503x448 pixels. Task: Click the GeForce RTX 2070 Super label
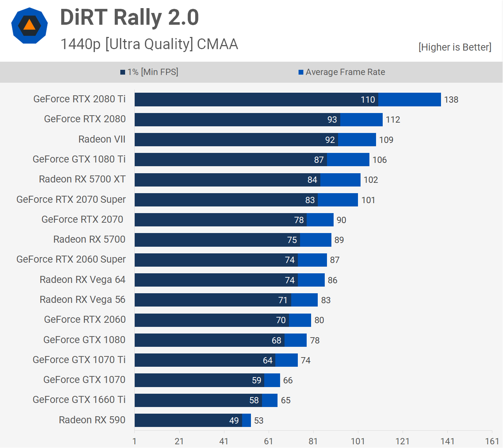click(x=71, y=199)
